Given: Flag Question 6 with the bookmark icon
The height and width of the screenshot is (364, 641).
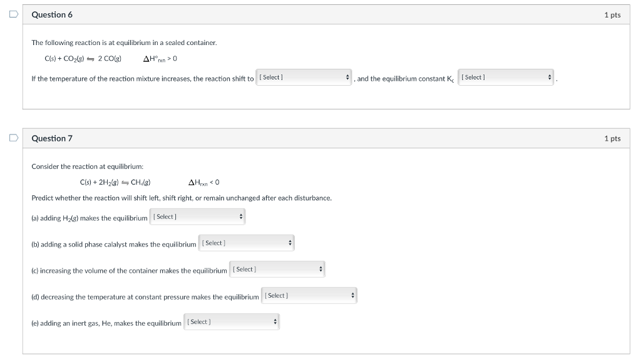Looking at the screenshot, I should tap(14, 14).
